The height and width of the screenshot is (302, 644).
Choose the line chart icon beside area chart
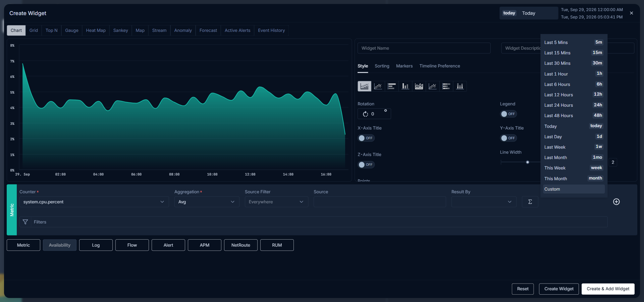[378, 86]
